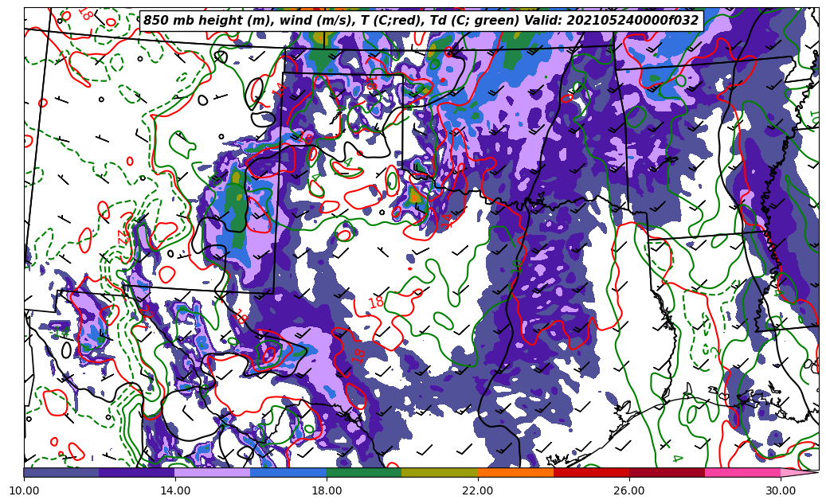Select the light lavender 14–16 colorbar segment
The width and height of the screenshot is (826, 504).
tap(213, 472)
